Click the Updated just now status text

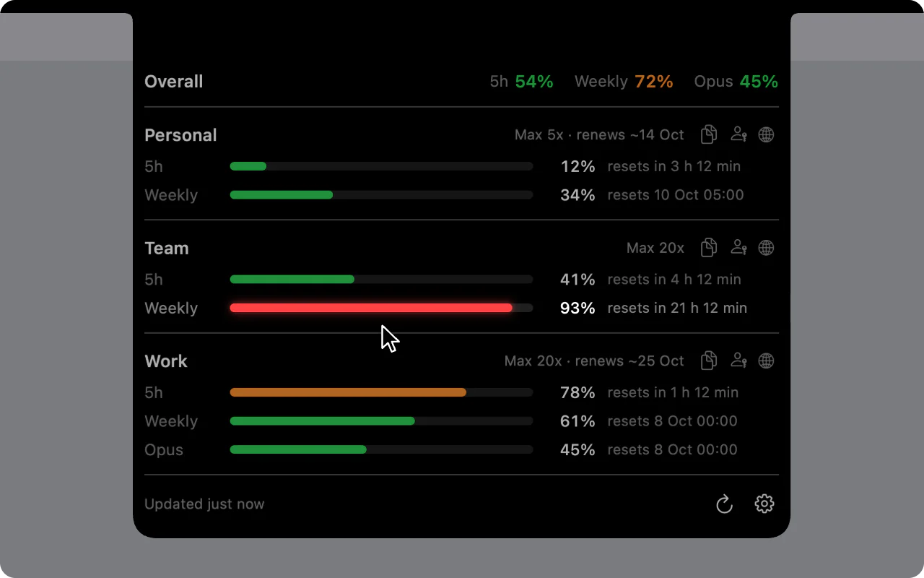(x=204, y=504)
